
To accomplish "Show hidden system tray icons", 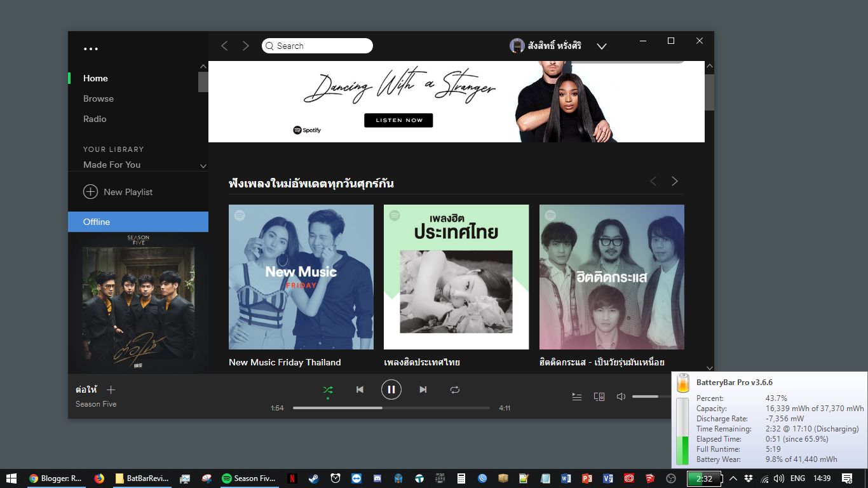I will 733,478.
